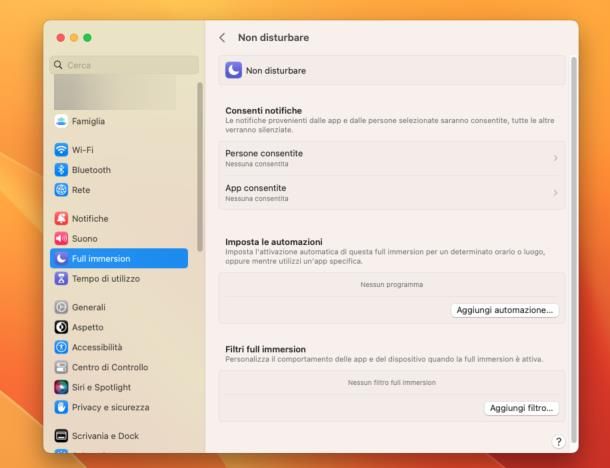Viewport: 610px width, 468px height.
Task: Click the Siri e Spotlight icon
Action: (x=61, y=387)
